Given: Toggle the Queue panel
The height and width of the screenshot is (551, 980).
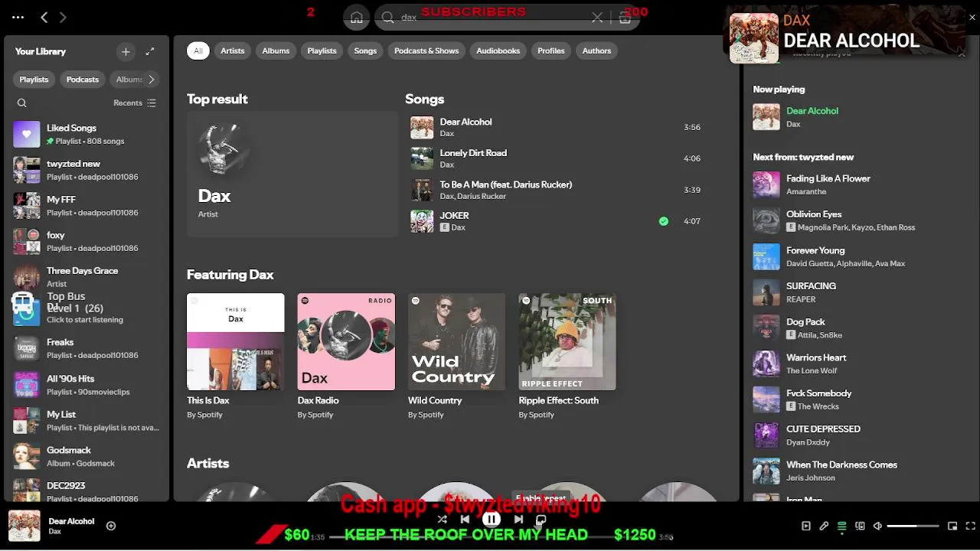Looking at the screenshot, I should click(842, 526).
